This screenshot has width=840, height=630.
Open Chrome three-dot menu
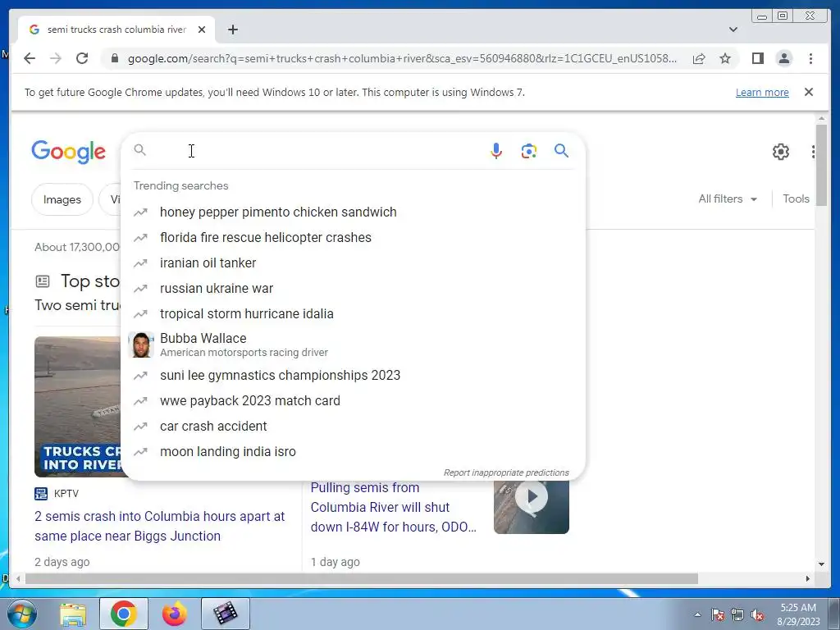pos(810,58)
